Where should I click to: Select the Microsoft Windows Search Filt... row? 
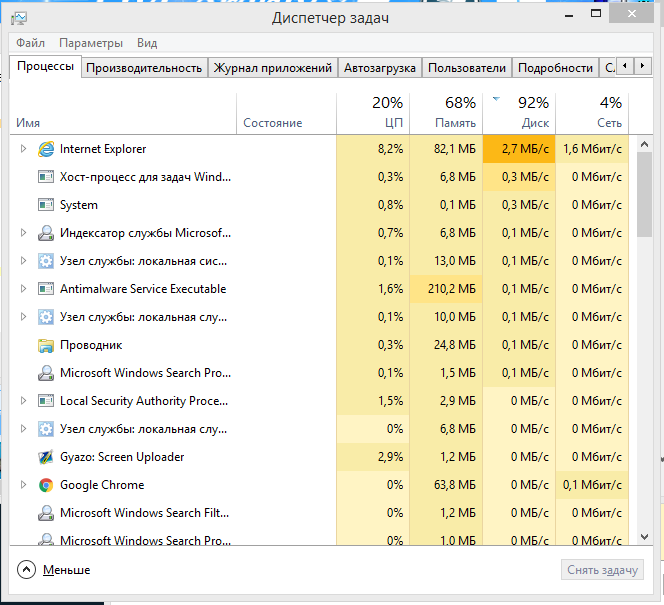319,513
